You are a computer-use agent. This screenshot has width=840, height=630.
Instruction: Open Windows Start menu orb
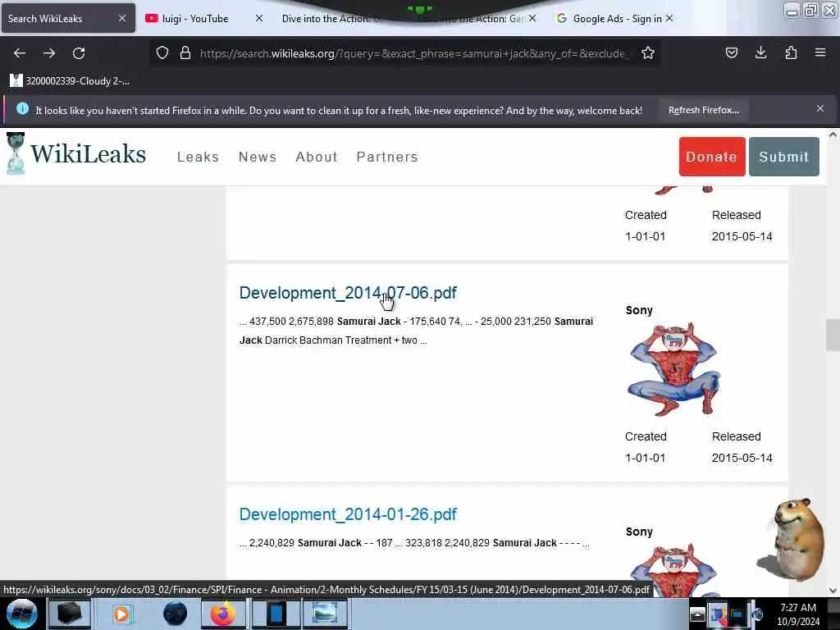[21, 614]
